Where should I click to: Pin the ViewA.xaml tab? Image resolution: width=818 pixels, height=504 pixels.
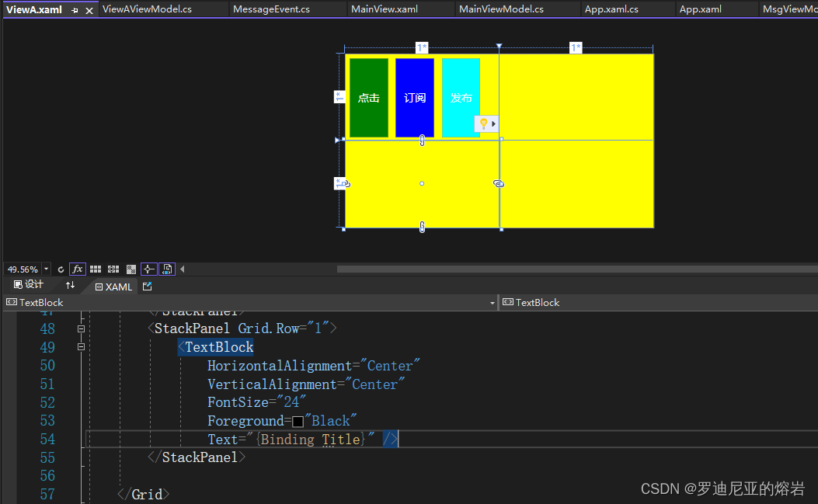pos(75,10)
